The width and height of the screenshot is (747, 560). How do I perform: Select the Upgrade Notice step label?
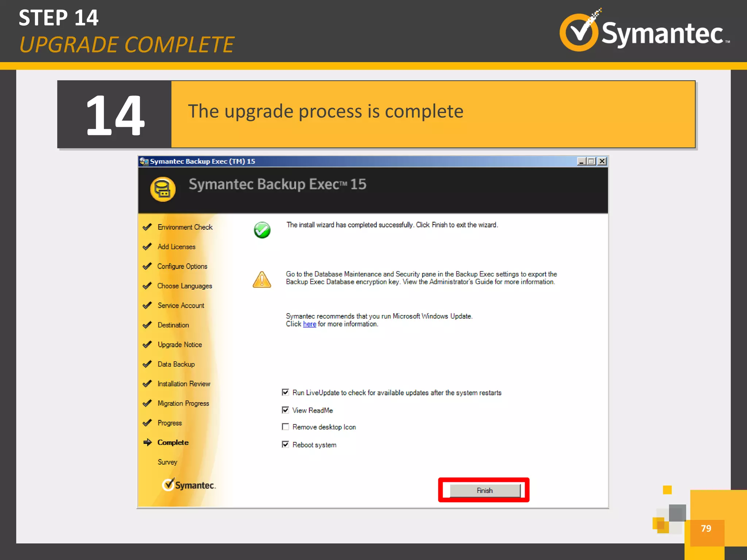(180, 345)
